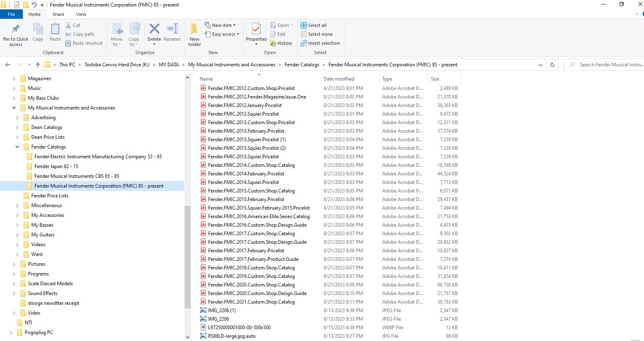Expand the Pictures tree node
644x341 pixels.
14,264
